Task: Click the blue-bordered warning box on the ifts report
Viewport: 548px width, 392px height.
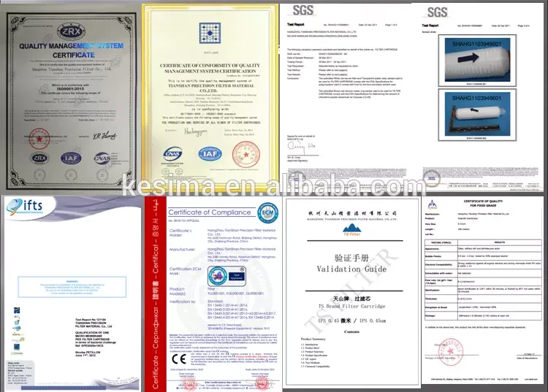Action: tap(72, 287)
